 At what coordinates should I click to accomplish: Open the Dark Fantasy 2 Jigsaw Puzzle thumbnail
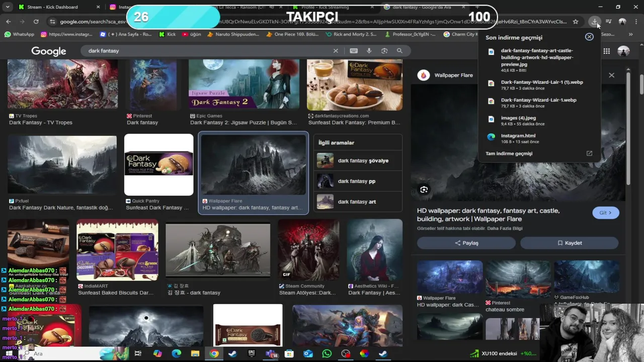pos(244,84)
